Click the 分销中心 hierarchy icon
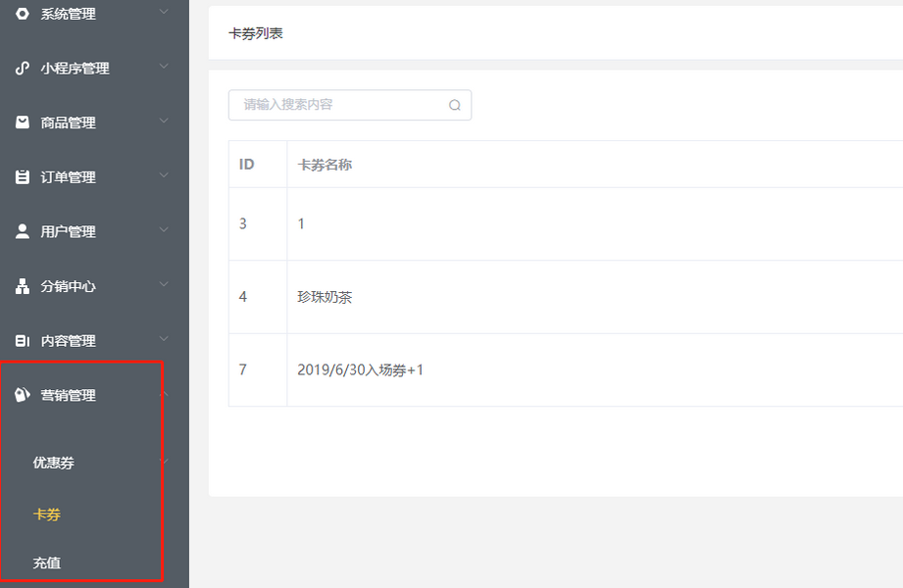The height and width of the screenshot is (588, 903). pos(22,286)
